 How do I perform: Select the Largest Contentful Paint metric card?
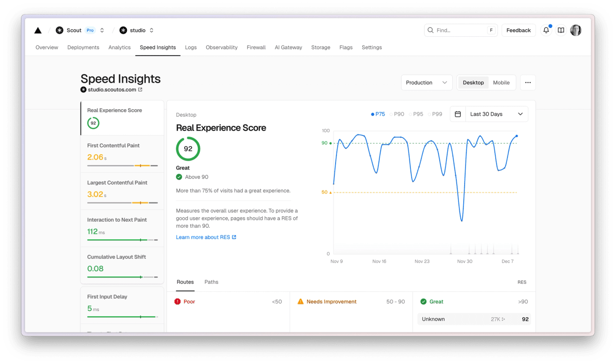(122, 191)
